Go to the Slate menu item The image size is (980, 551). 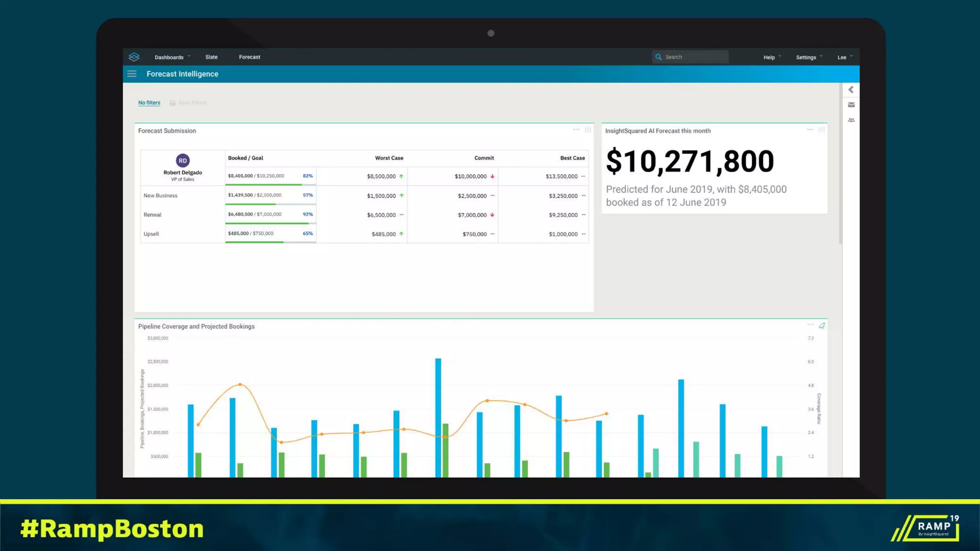click(212, 57)
